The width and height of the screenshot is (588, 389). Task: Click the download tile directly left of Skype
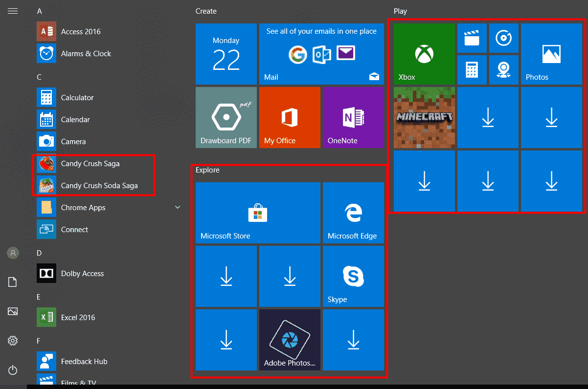[290, 276]
